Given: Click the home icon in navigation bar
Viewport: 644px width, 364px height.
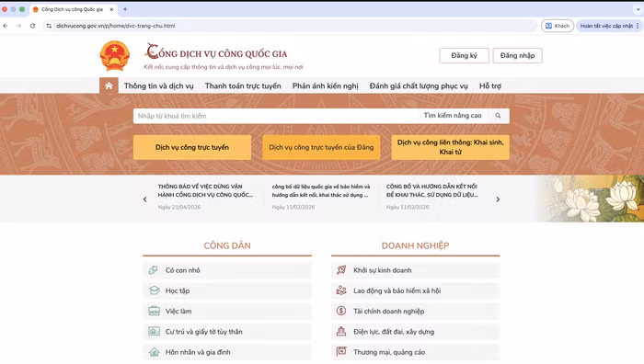Looking at the screenshot, I should 109,85.
